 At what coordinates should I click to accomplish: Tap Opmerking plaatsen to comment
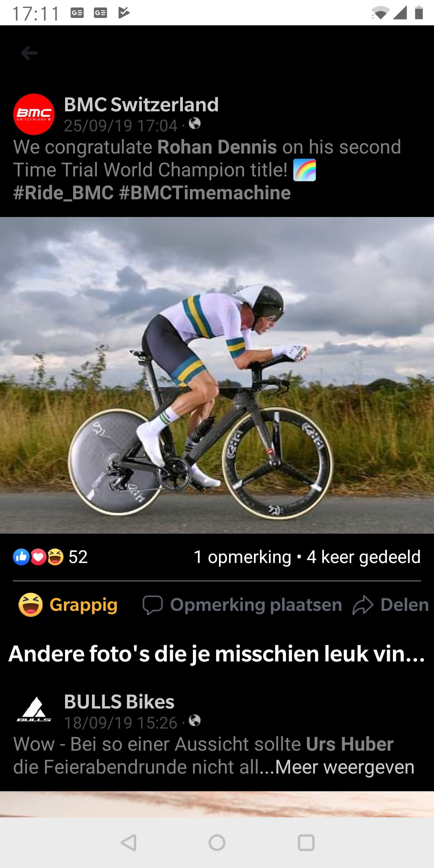click(243, 605)
